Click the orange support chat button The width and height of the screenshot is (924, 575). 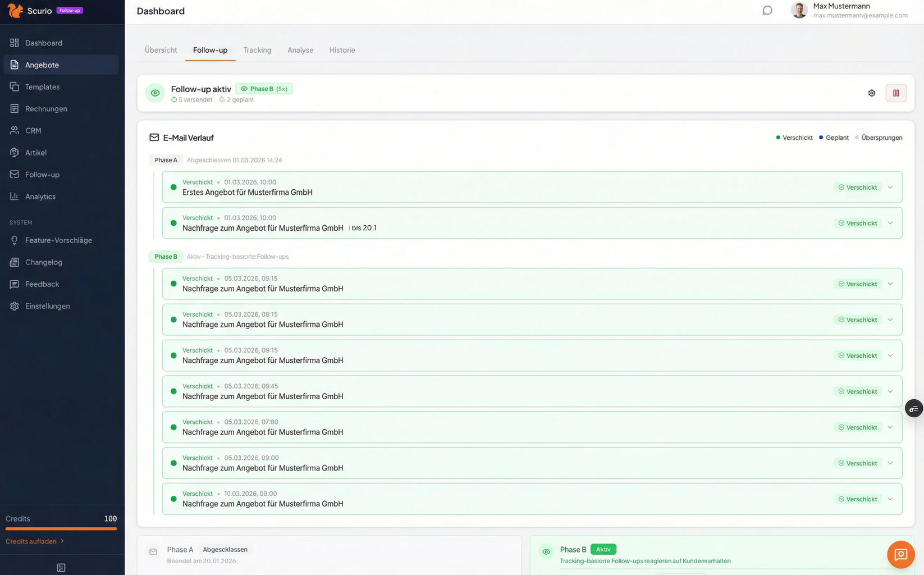[900, 555]
